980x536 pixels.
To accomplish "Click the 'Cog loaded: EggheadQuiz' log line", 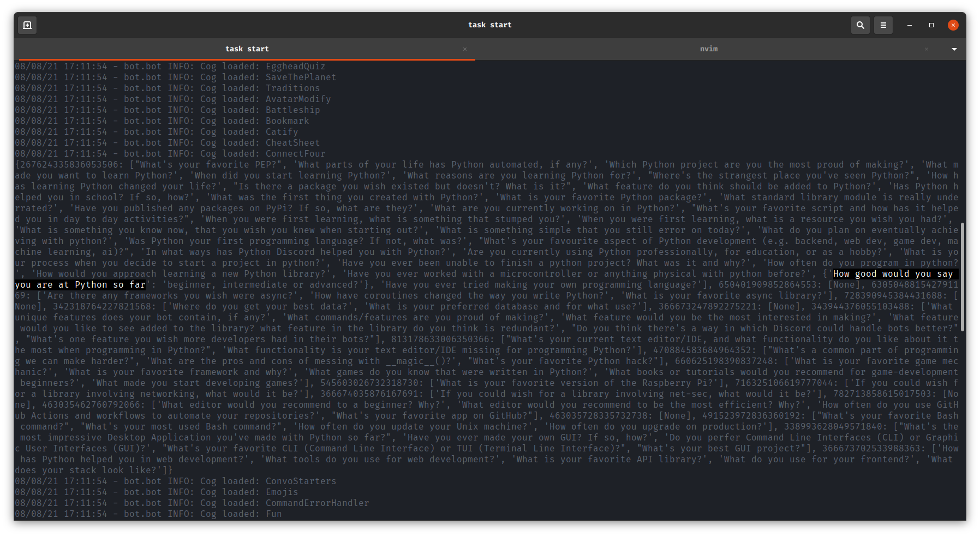I will pyautogui.click(x=170, y=67).
